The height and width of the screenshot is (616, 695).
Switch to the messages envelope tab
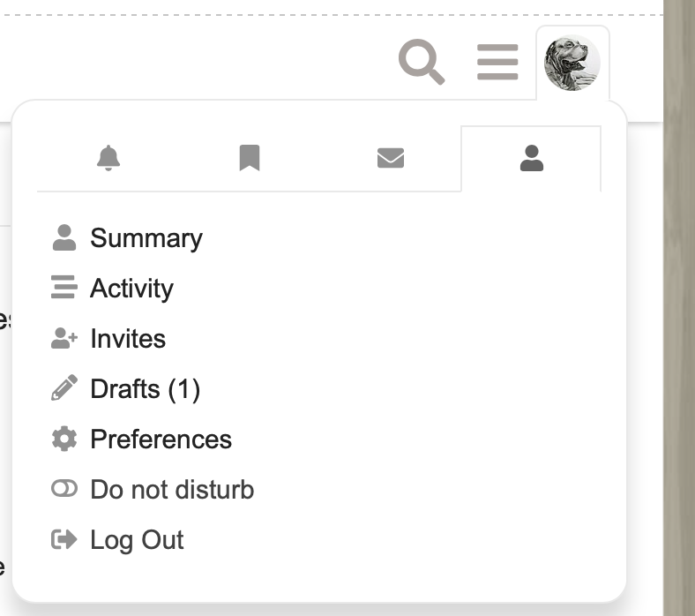pyautogui.click(x=391, y=159)
